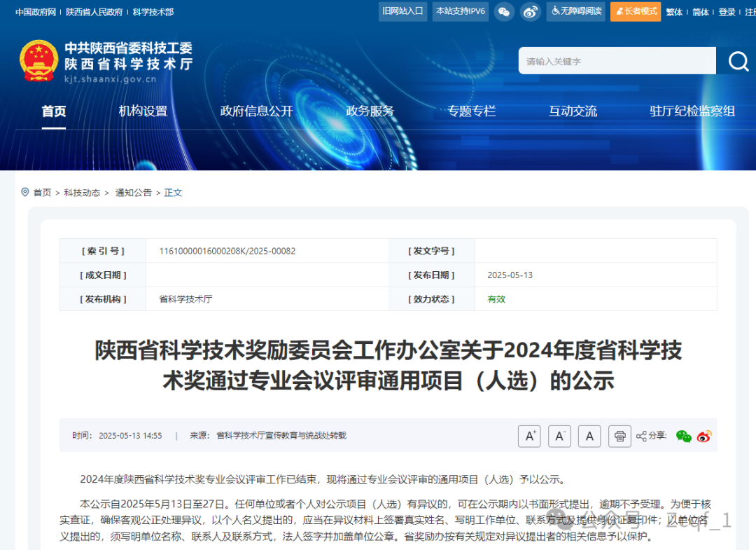Switch display to 繁体 traditional Chinese

point(674,11)
